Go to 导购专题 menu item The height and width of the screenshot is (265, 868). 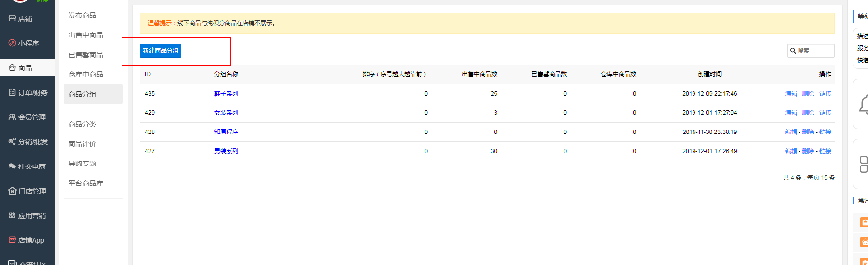pos(82,164)
